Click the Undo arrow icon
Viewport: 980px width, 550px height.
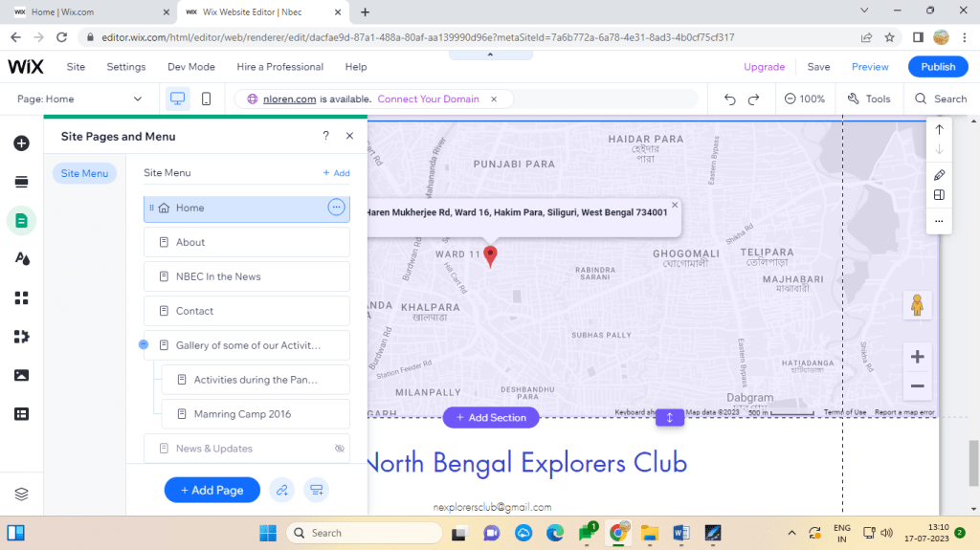(x=730, y=99)
